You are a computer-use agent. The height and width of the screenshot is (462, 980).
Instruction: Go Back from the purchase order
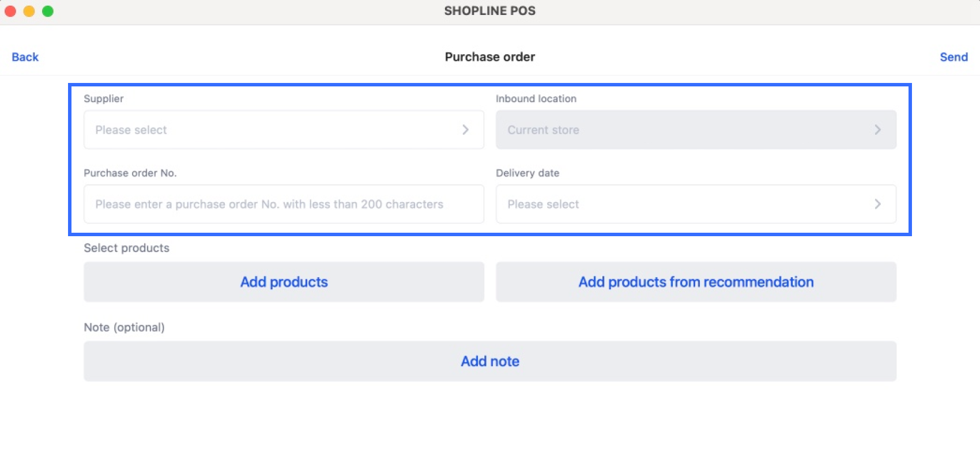point(25,57)
